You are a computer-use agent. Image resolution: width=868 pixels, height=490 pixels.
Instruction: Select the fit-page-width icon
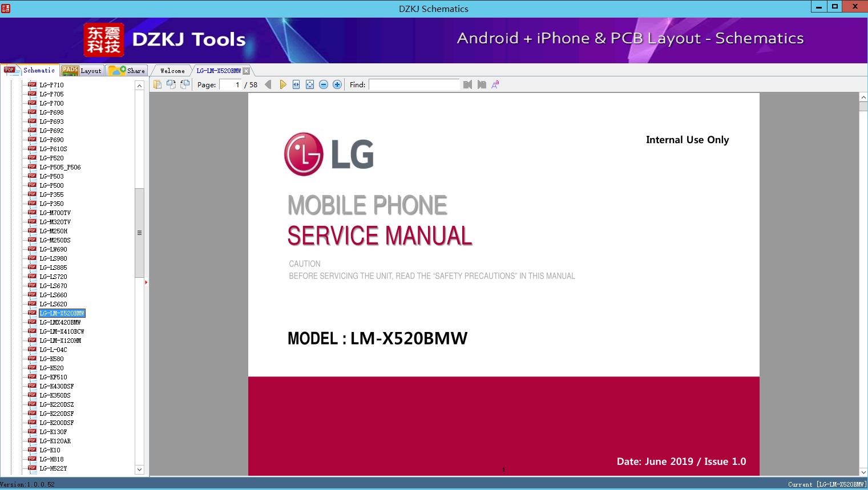pos(296,84)
